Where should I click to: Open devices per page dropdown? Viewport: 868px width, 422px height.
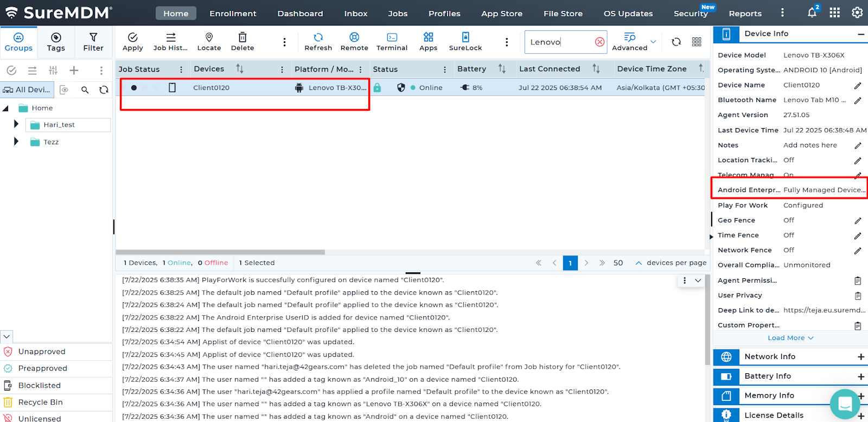[x=639, y=263]
